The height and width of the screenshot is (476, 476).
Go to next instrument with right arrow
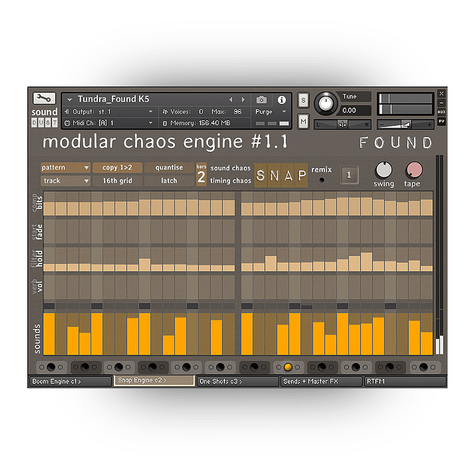243,100
